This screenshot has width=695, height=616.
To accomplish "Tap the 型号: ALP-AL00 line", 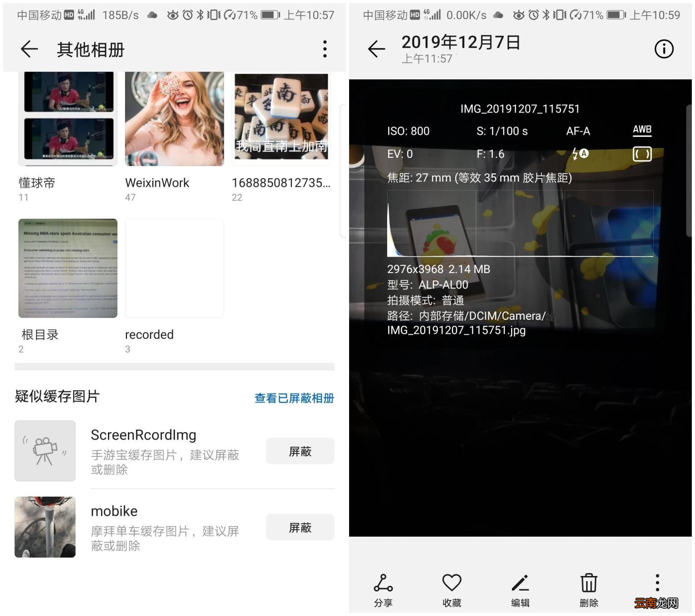I will click(x=428, y=285).
